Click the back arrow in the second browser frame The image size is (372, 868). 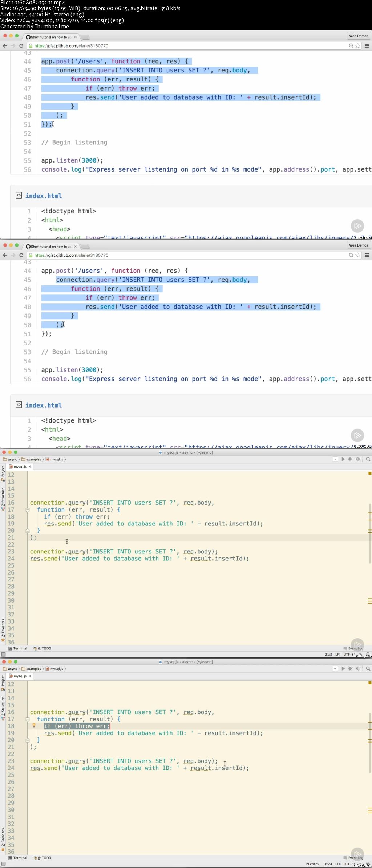coord(5,255)
